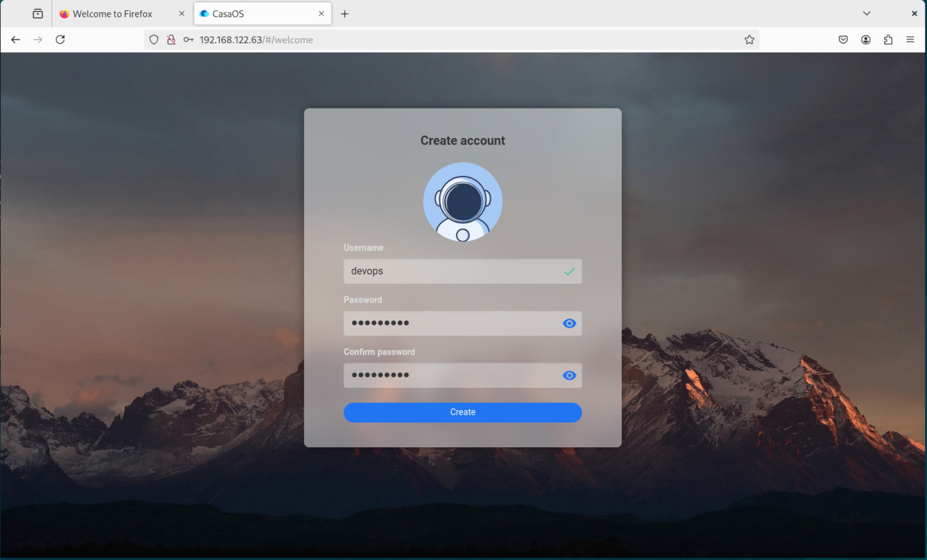Viewport: 927px width, 560px height.
Task: Click the astronaut avatar image
Action: point(462,202)
